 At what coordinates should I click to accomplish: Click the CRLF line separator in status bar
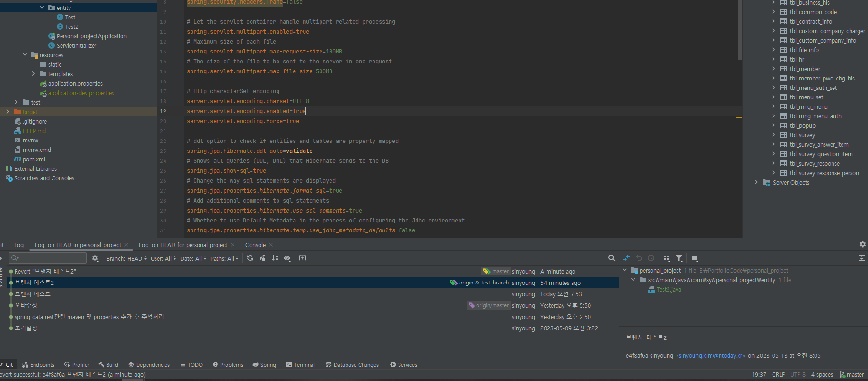click(778, 375)
